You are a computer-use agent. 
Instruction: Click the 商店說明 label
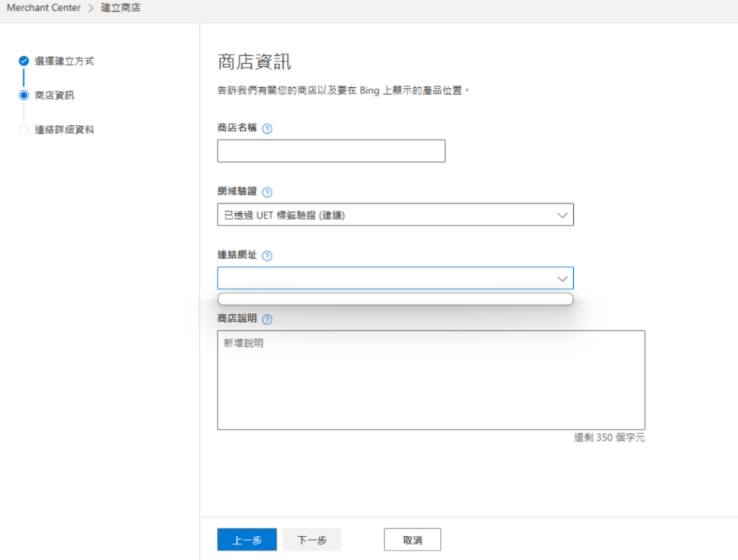[236, 319]
